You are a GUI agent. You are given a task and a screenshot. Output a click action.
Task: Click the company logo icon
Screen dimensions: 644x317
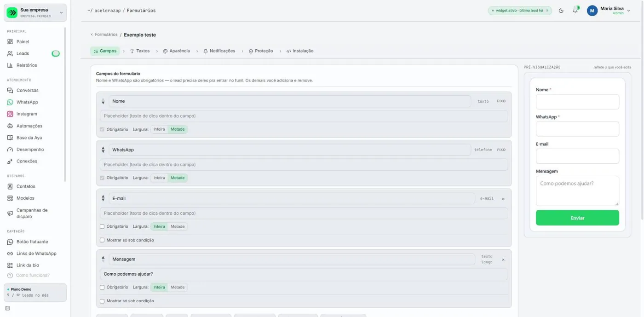[x=12, y=13]
